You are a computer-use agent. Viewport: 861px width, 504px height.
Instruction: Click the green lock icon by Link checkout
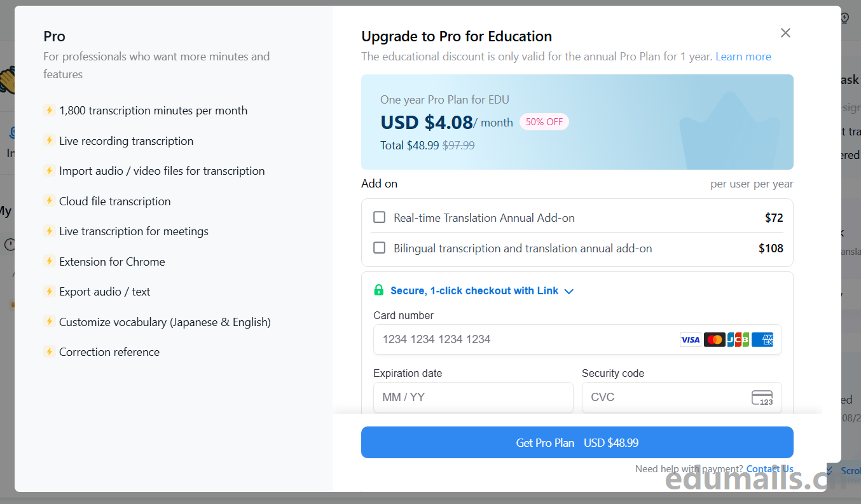[x=379, y=290]
